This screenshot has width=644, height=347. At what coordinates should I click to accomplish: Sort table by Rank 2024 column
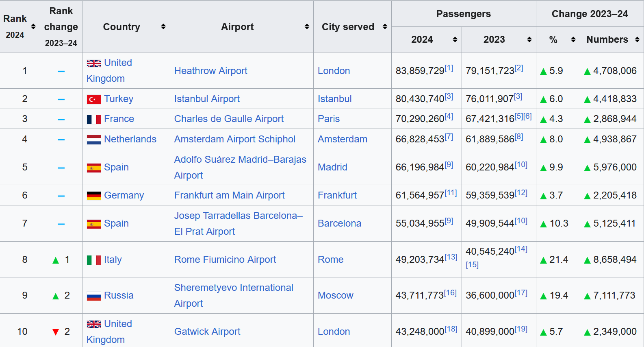(x=33, y=26)
